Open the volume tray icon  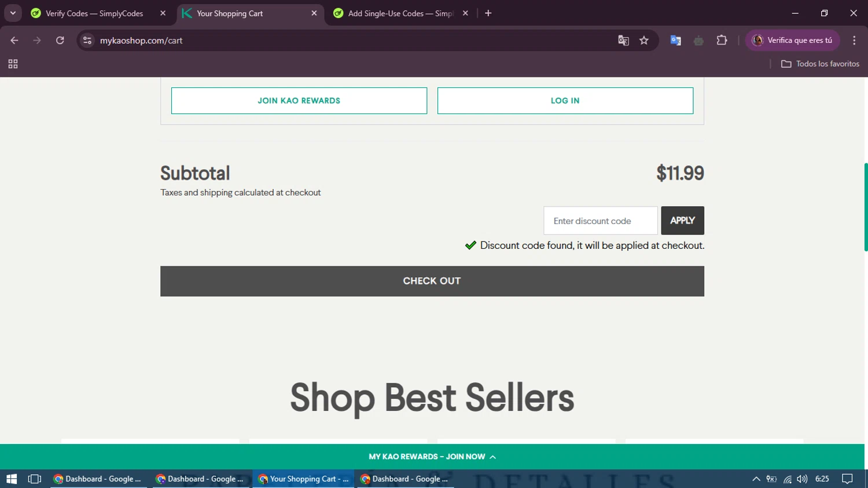(802, 479)
